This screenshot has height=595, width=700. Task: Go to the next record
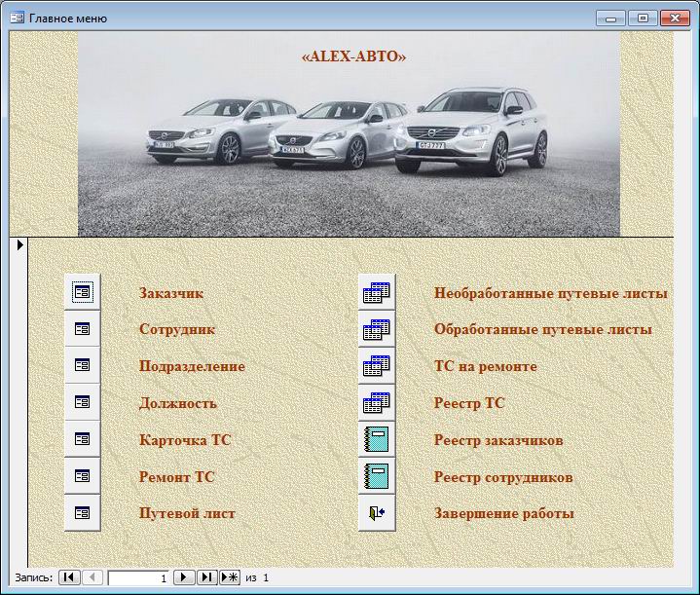pos(184,577)
